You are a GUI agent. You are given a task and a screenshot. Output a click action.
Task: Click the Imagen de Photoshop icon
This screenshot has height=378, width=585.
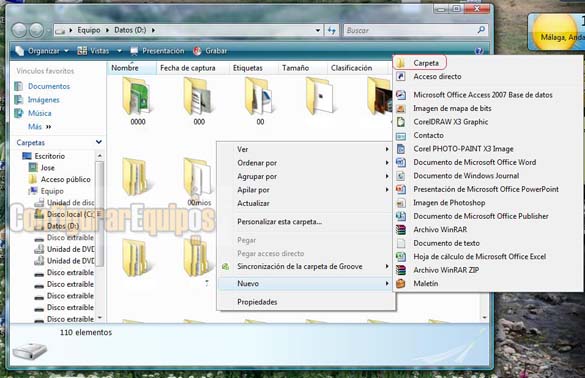(401, 203)
